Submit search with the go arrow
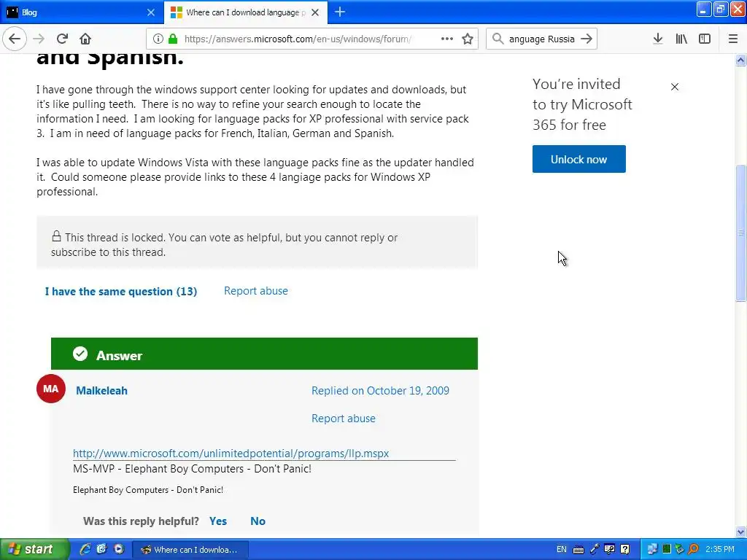 587,39
